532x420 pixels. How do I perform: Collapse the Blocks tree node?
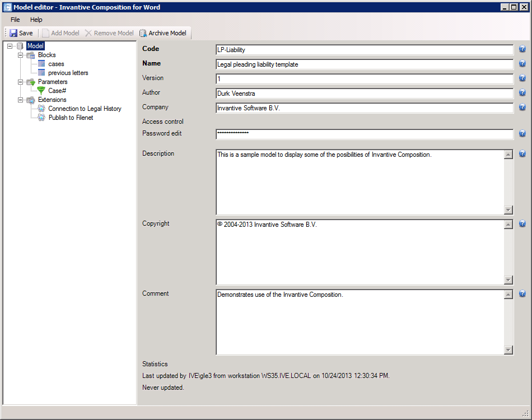20,55
